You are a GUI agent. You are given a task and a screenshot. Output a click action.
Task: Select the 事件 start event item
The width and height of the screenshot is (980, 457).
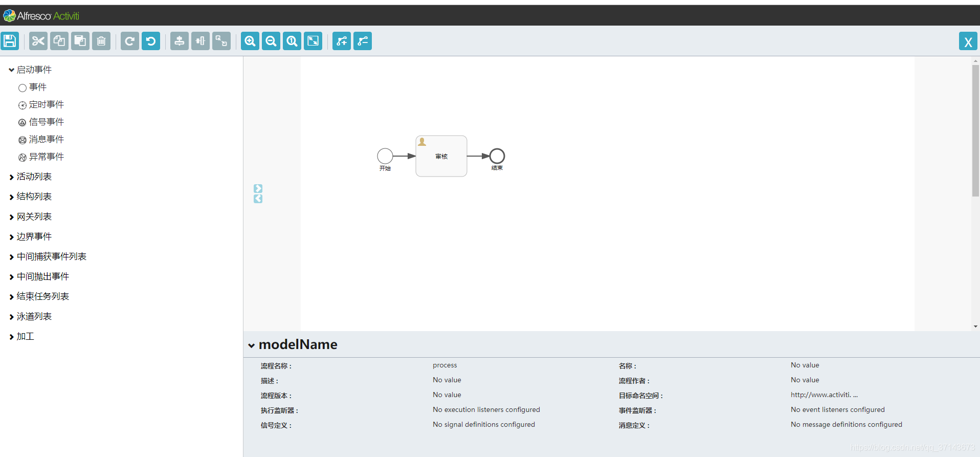point(32,88)
